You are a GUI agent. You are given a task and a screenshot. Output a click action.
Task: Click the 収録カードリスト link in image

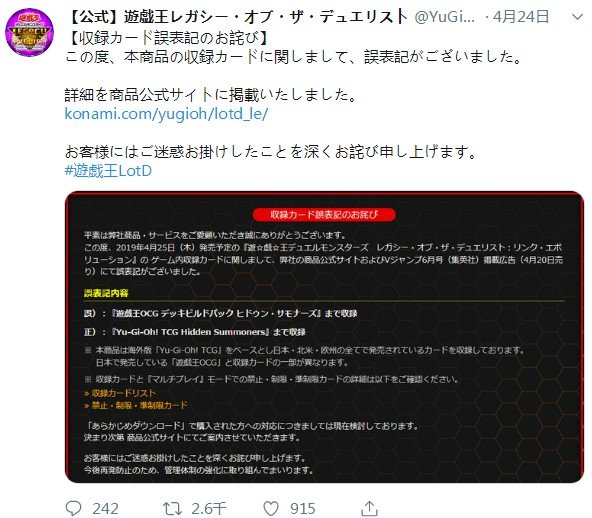point(120,393)
